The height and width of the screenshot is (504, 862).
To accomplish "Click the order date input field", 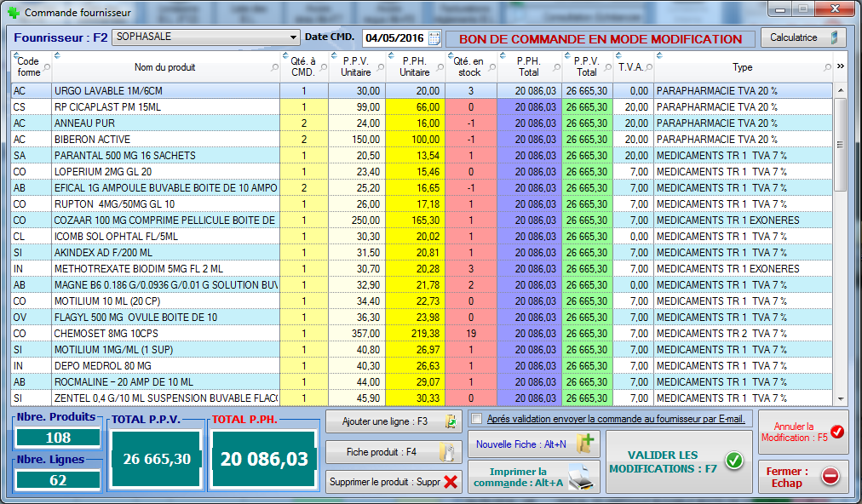I will click(x=394, y=38).
